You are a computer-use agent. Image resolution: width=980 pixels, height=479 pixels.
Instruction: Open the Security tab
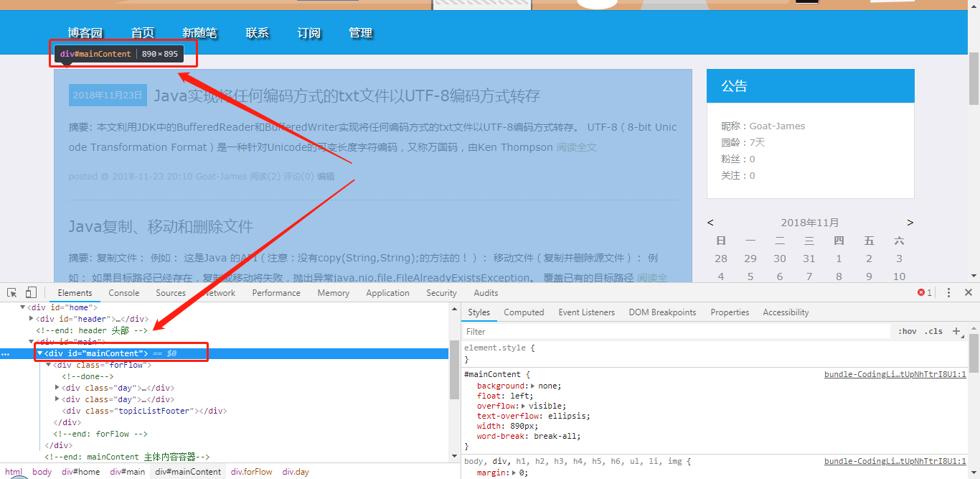pyautogui.click(x=441, y=293)
